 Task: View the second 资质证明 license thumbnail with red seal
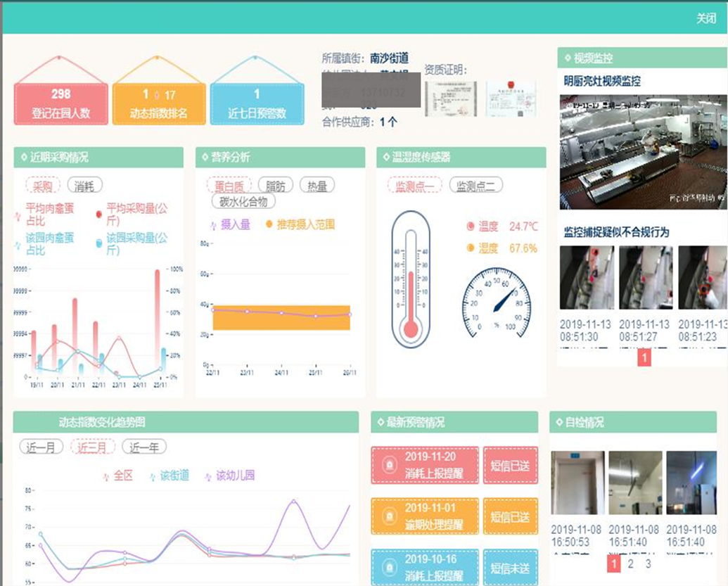pyautogui.click(x=511, y=98)
